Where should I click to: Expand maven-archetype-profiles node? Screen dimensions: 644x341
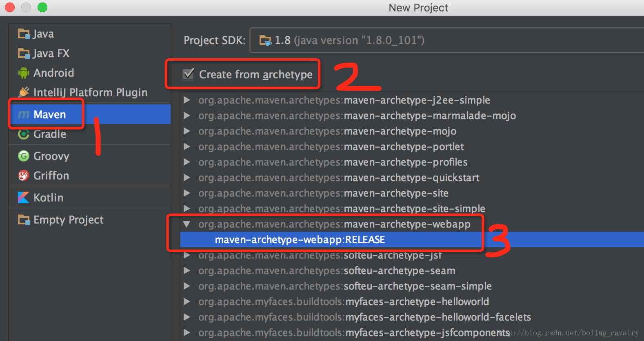tap(187, 162)
